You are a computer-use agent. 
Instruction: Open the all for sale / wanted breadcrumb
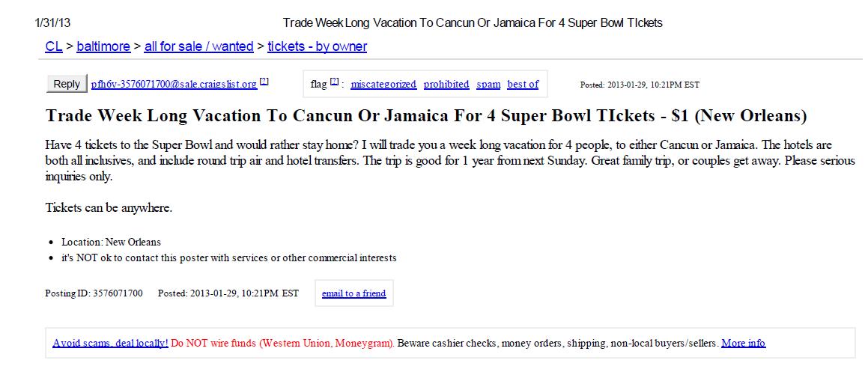click(x=198, y=47)
